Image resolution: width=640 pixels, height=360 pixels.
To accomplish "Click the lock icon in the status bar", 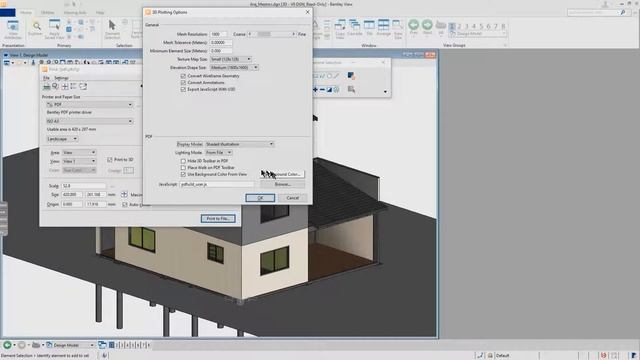I will click(x=490, y=356).
